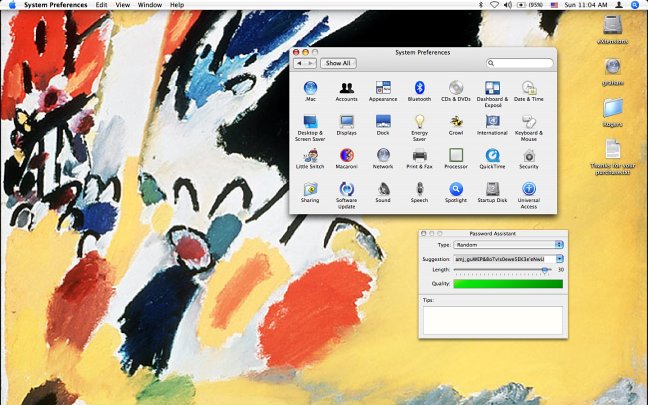The height and width of the screenshot is (405, 648).
Task: Open Security preferences
Action: (529, 159)
